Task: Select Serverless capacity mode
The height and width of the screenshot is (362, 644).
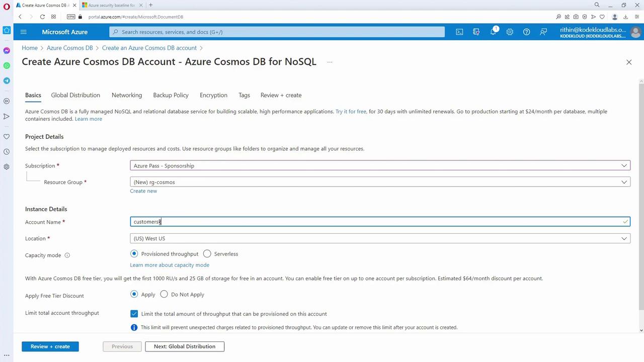Action: (207, 254)
